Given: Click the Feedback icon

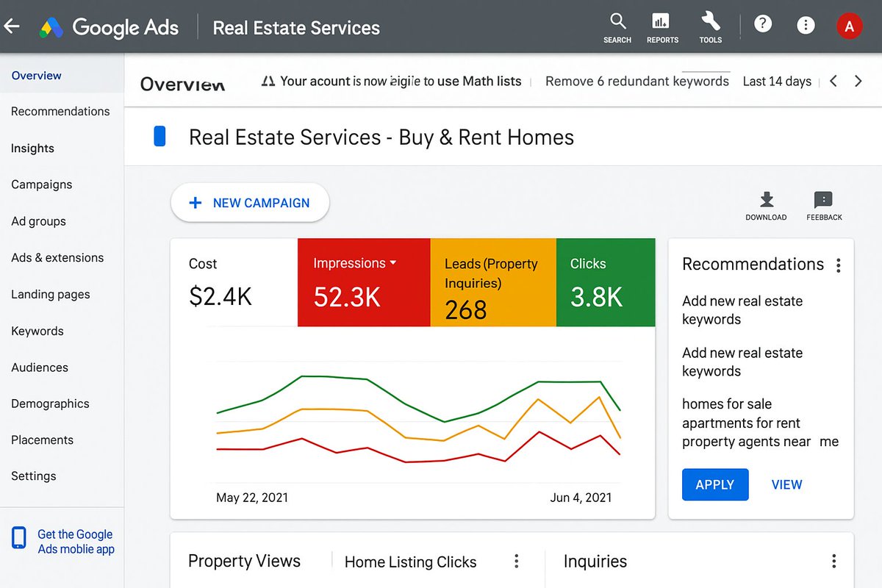Looking at the screenshot, I should [824, 207].
